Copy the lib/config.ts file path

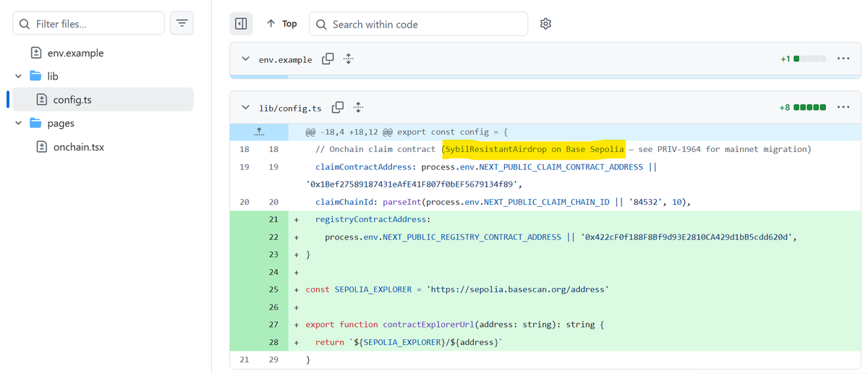(x=337, y=108)
